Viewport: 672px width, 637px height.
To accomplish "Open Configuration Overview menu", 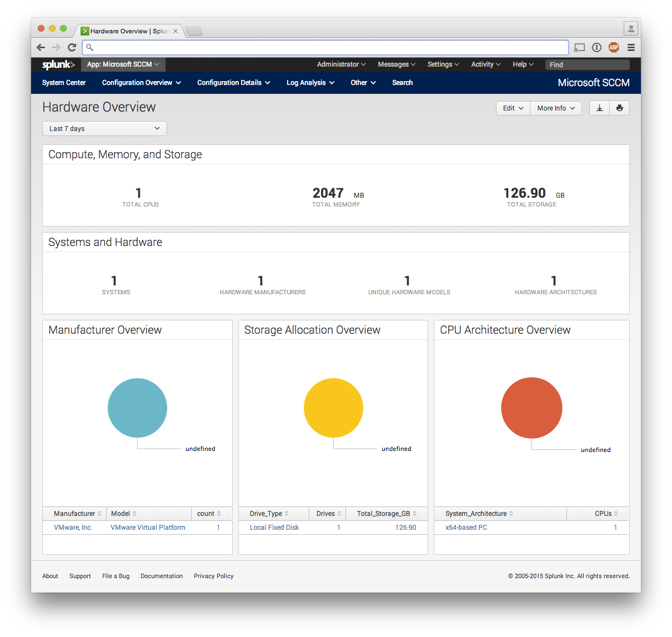I will 142,83.
